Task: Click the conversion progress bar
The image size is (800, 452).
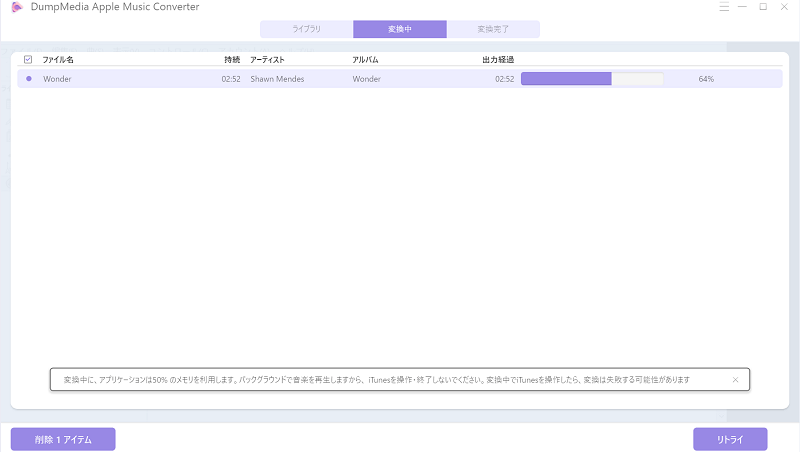Action: [x=592, y=79]
